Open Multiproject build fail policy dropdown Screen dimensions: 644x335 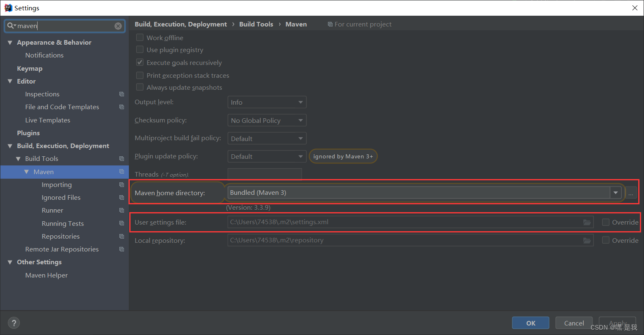267,139
